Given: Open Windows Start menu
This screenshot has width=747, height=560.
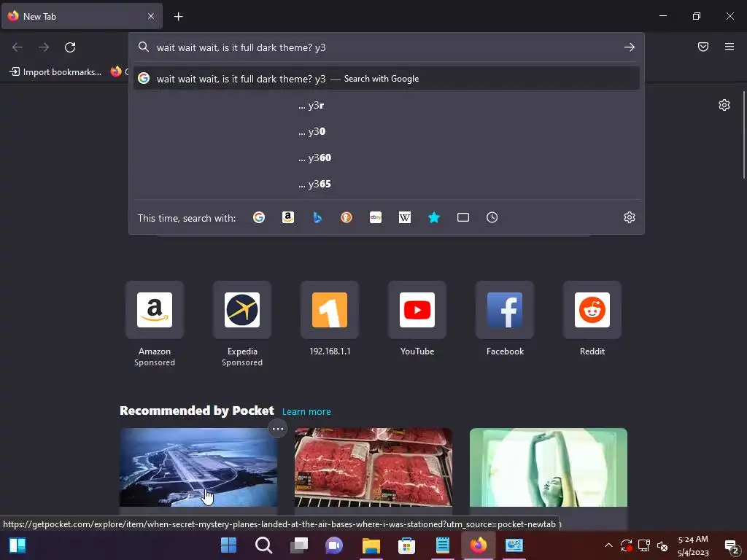Looking at the screenshot, I should 228,545.
